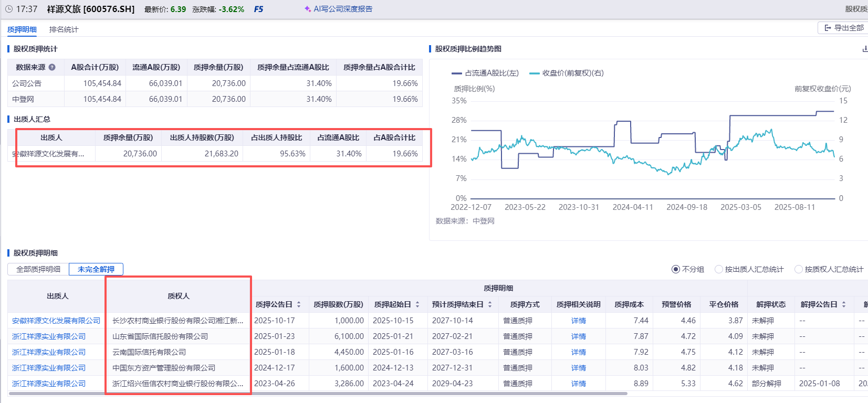Screen dimensions: 868x403
Task: Select the 不分组 radio option
Action: tap(676, 269)
